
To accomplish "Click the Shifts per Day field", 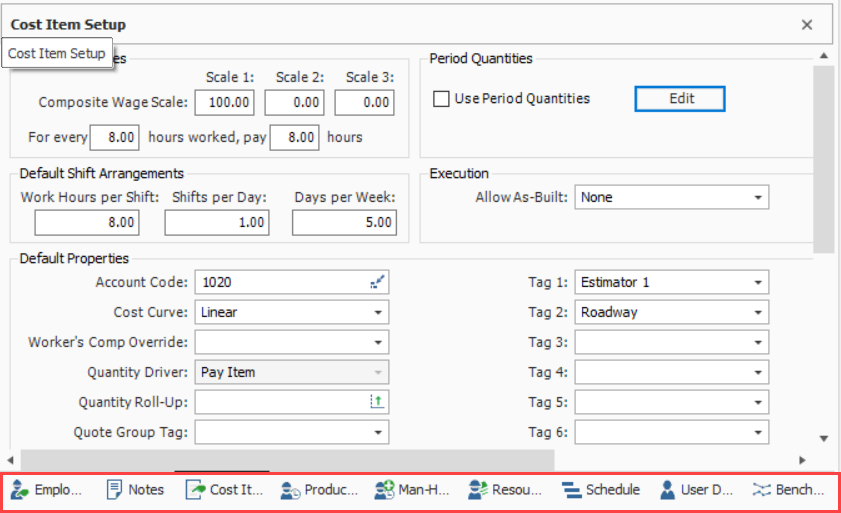I will click(217, 223).
